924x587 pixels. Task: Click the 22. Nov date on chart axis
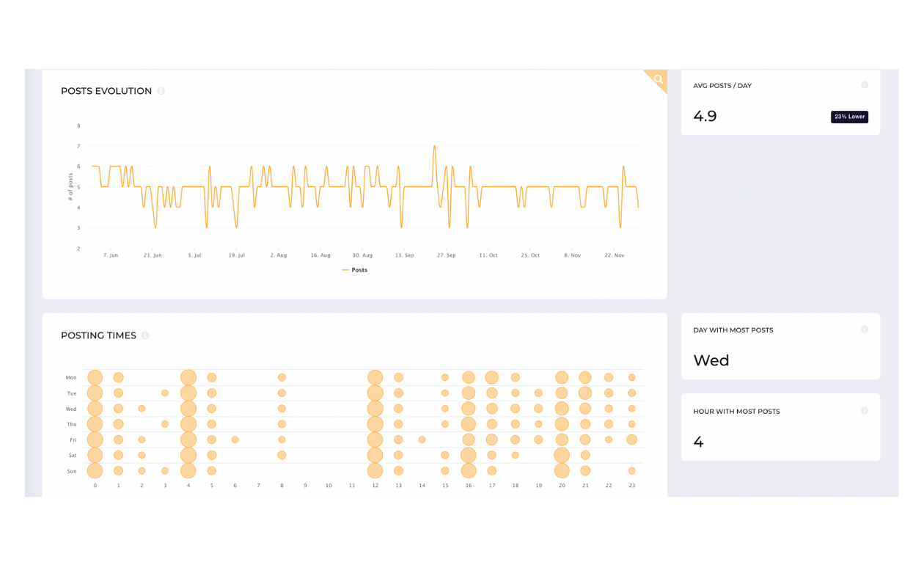615,255
